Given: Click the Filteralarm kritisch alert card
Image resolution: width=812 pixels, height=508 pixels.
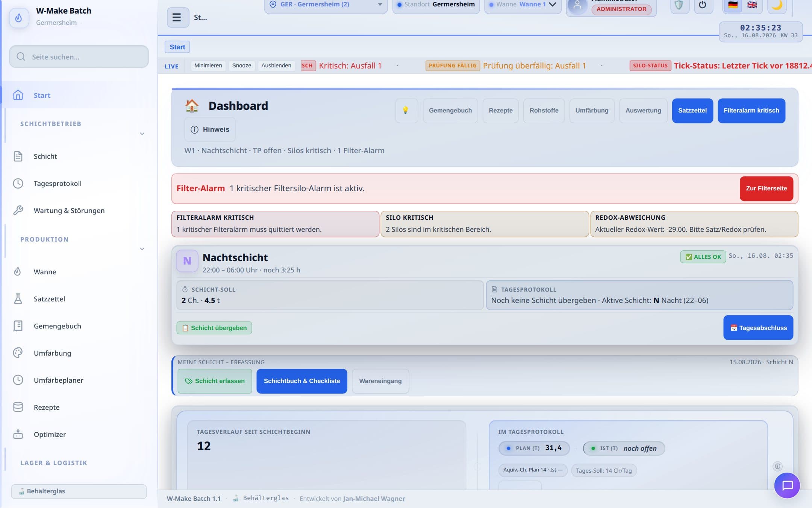Looking at the screenshot, I should point(275,224).
